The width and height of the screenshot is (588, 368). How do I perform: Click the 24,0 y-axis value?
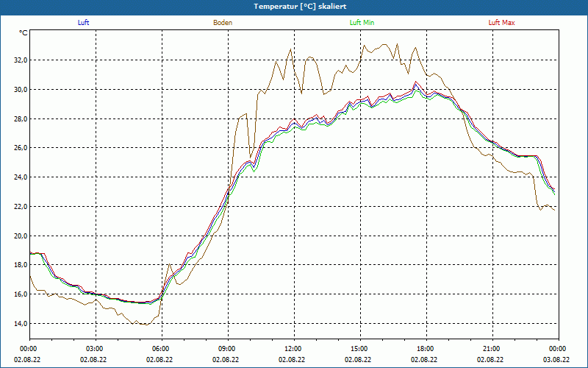point(21,177)
